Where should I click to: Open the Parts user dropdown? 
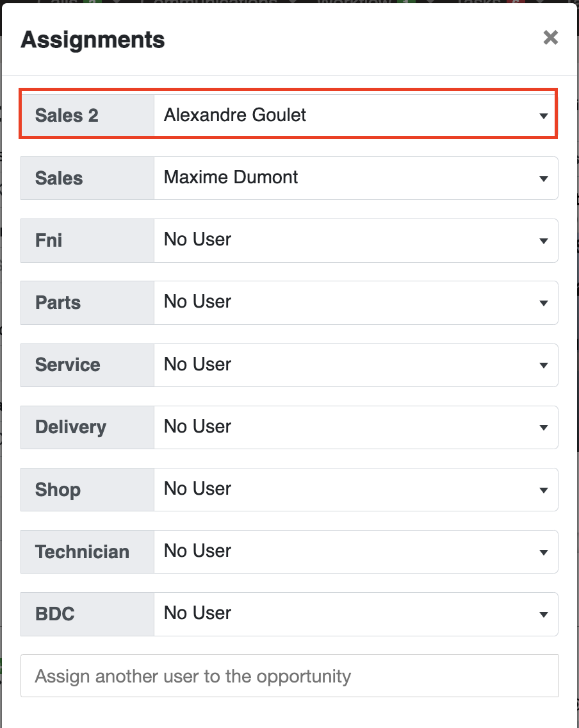[x=356, y=302]
